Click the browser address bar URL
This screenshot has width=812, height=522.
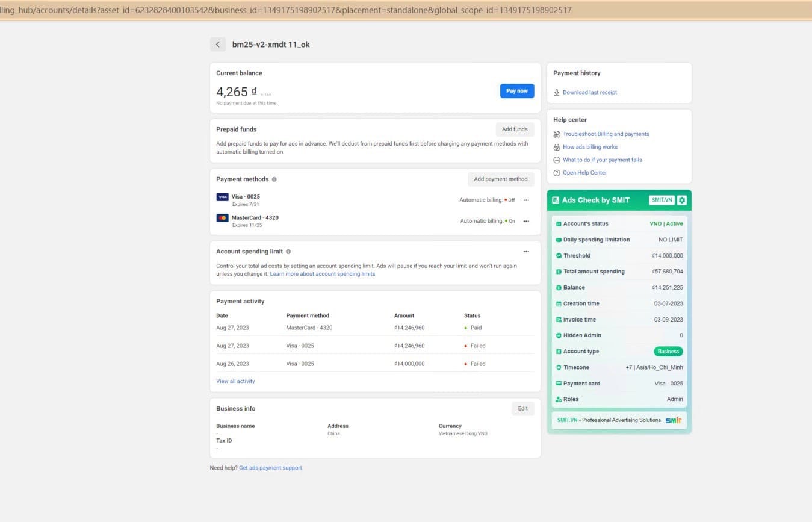point(286,10)
